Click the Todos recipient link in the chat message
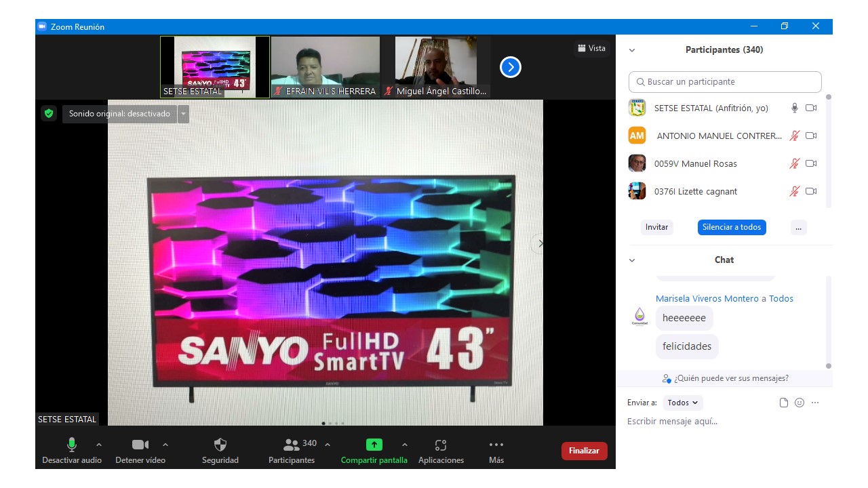868x488 pixels. 781,298
